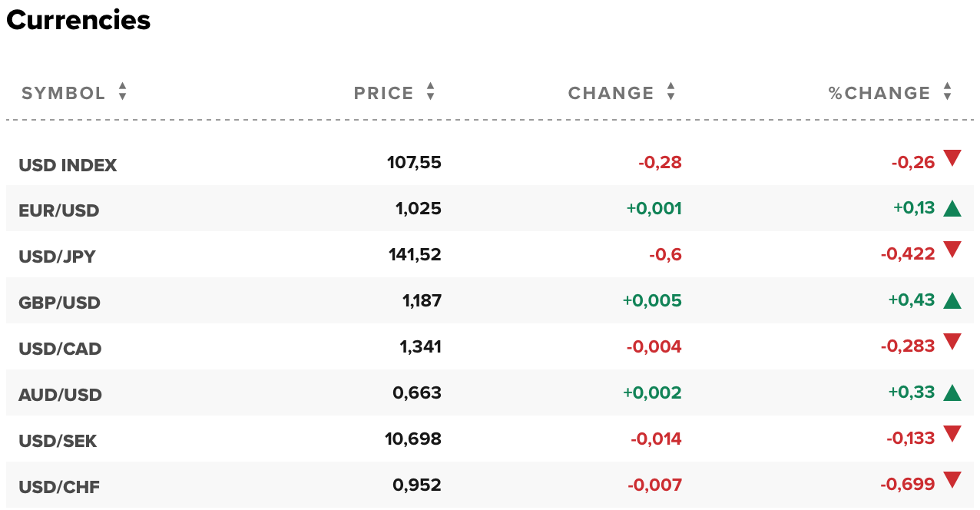This screenshot has width=980, height=510.
Task: Click red down arrow for USD/JPY
Action: [952, 250]
